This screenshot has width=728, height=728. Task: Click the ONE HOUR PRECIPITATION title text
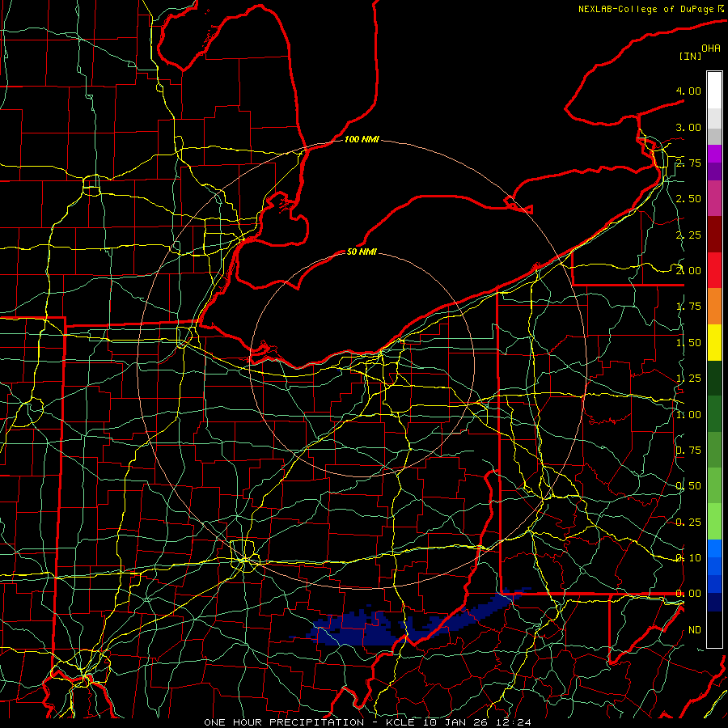point(284,722)
